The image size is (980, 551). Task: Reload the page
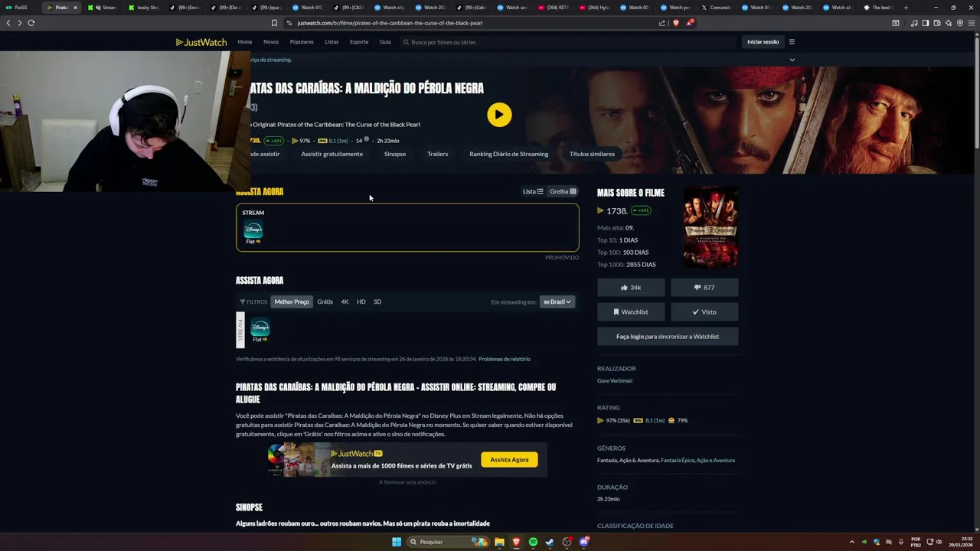(31, 23)
